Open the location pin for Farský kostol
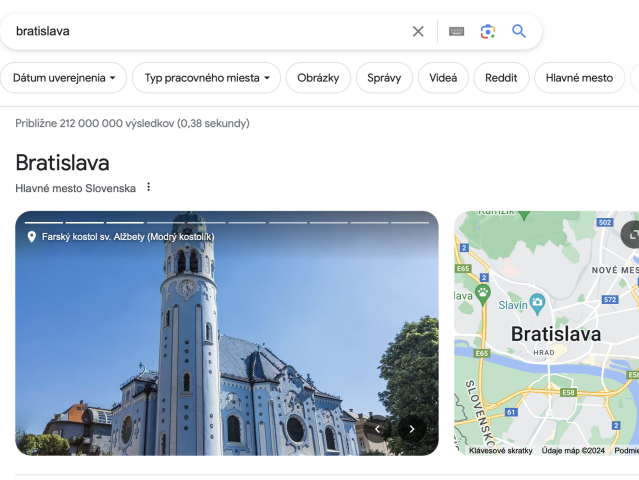The image size is (639, 480). click(32, 237)
